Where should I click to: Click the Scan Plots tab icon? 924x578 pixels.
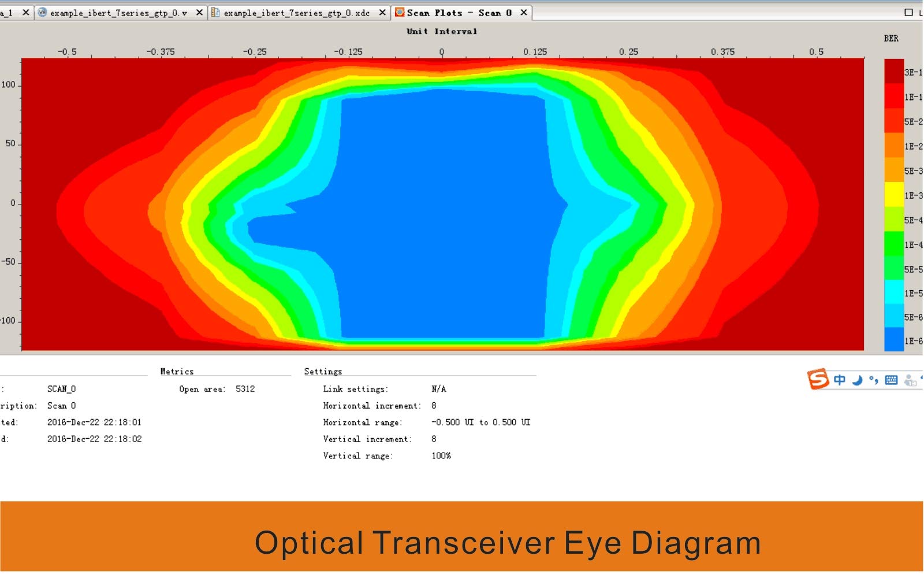point(399,12)
